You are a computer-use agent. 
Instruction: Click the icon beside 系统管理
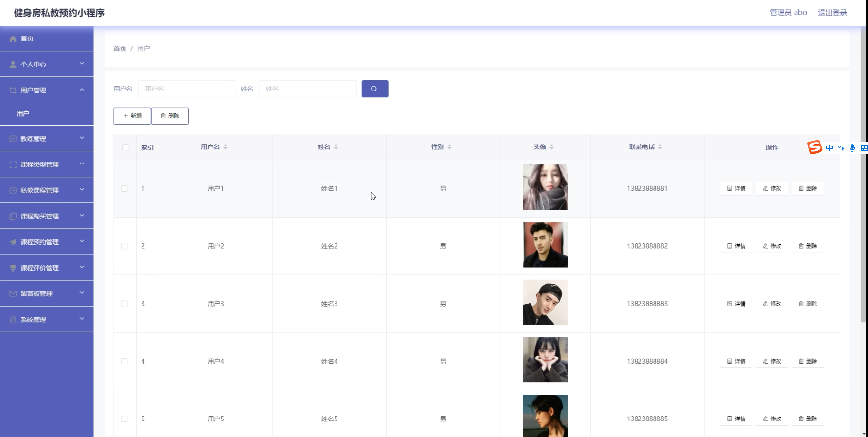coord(13,319)
